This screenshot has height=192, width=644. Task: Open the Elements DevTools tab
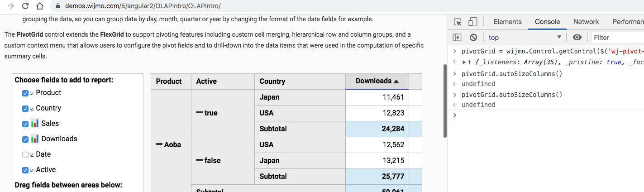click(x=507, y=22)
